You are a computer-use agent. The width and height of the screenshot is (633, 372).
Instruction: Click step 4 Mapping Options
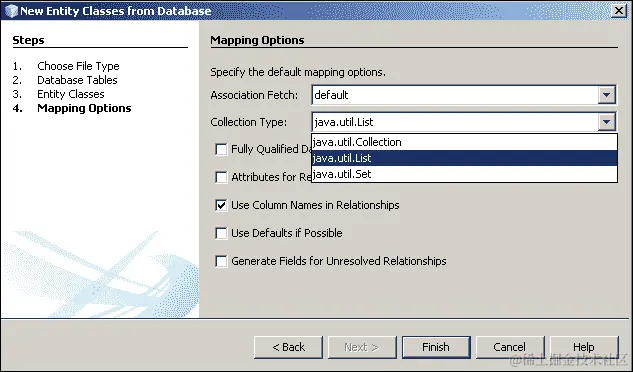(x=84, y=108)
